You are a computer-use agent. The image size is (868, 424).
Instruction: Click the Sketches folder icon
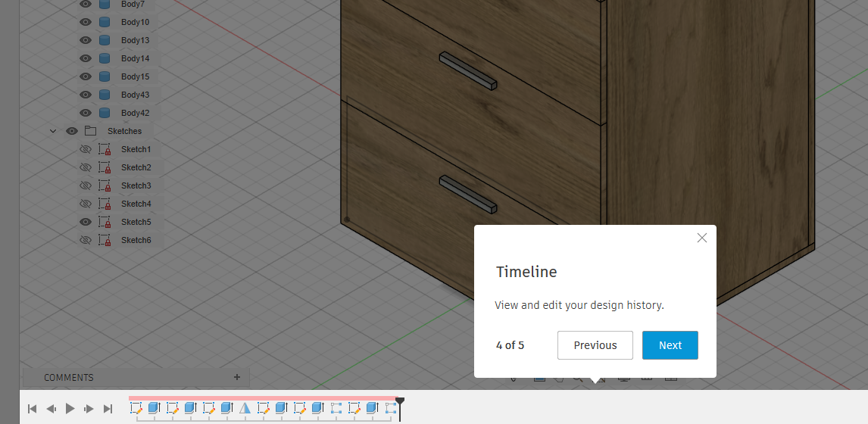91,131
